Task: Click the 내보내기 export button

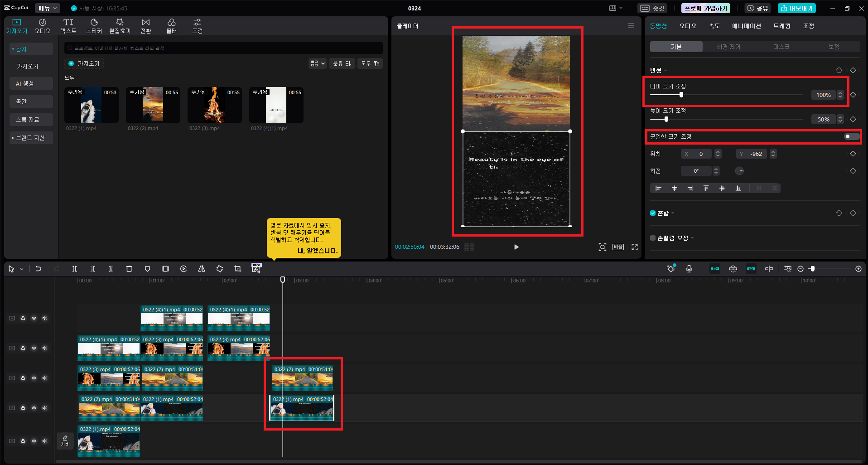Action: (x=797, y=8)
